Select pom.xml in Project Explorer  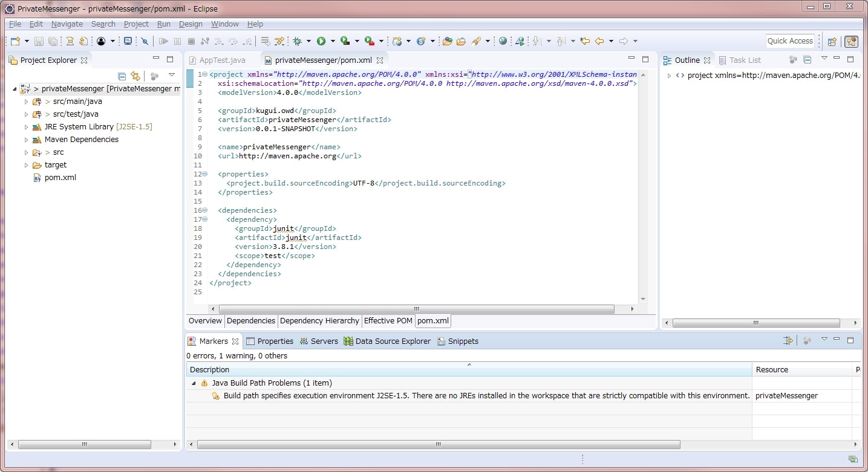[x=60, y=178]
